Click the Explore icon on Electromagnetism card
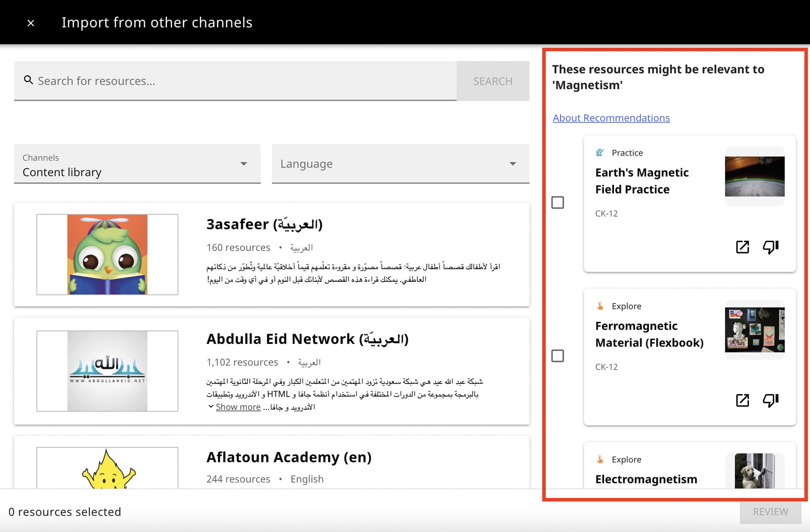The width and height of the screenshot is (810, 532). 599,459
